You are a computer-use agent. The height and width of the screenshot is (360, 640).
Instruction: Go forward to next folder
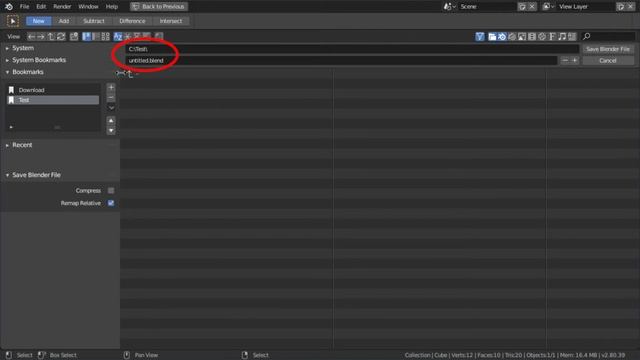tap(41, 36)
